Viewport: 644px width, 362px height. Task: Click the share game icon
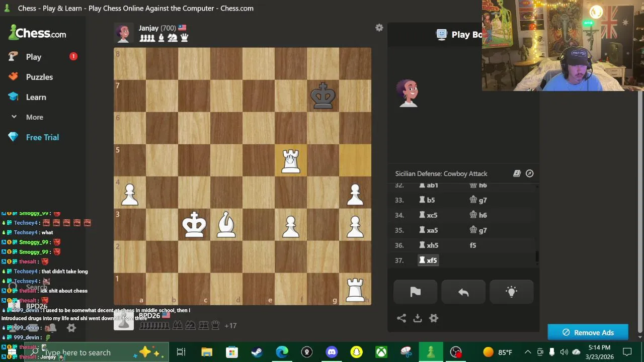(x=401, y=318)
